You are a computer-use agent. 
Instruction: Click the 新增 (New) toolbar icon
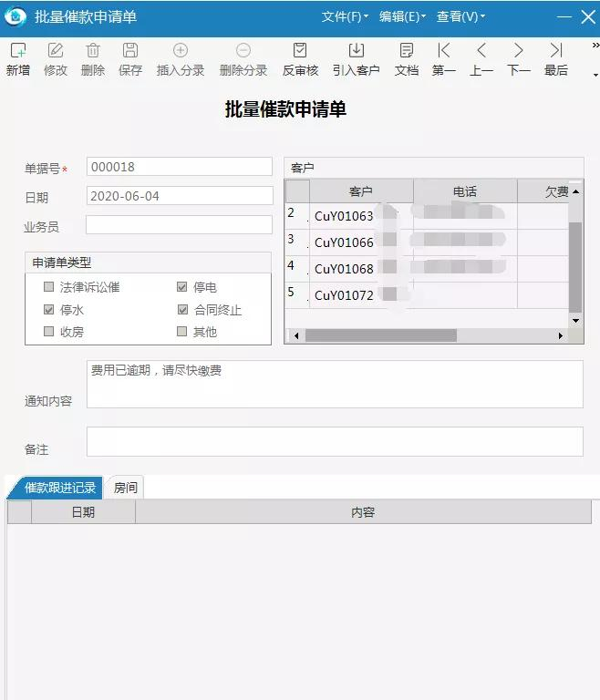click(18, 50)
